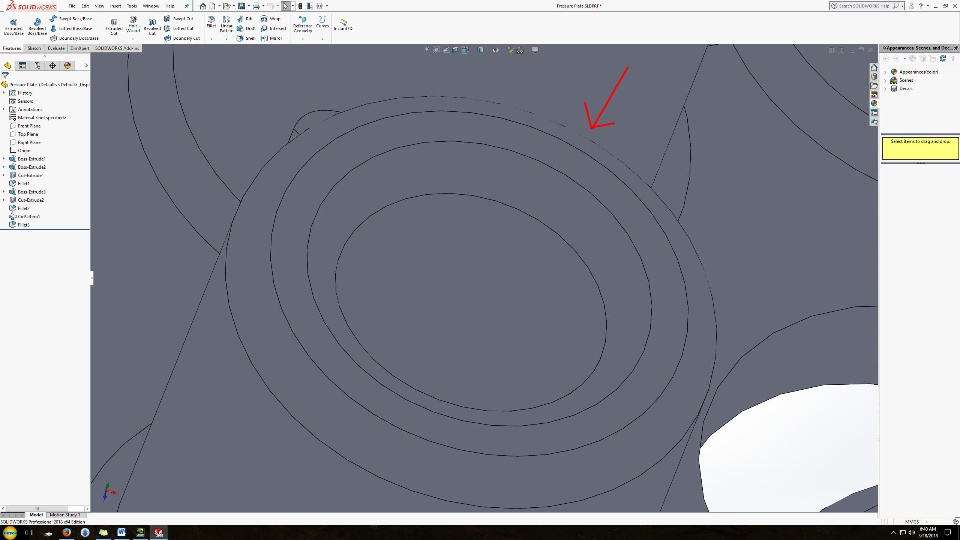960x540 pixels.
Task: Expand the Scenes folder
Action: [x=885, y=80]
